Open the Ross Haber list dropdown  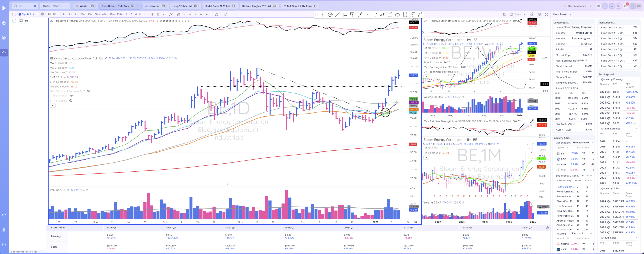tap(55, 6)
